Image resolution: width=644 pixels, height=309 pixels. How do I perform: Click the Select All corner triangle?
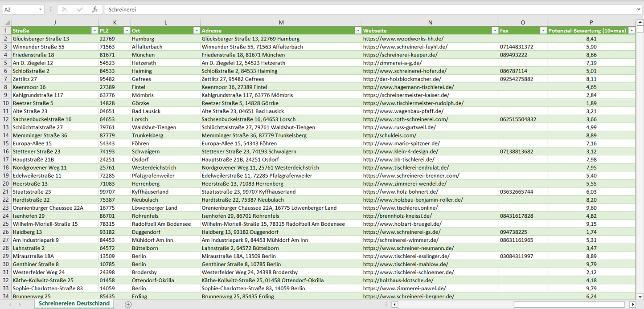tap(7, 22)
